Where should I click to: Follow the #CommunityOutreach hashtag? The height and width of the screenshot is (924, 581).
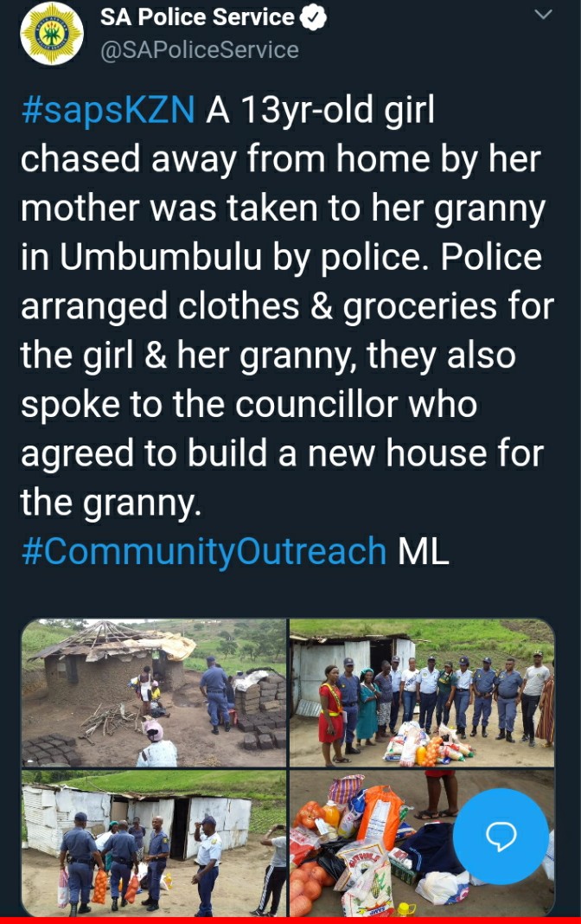point(204,552)
